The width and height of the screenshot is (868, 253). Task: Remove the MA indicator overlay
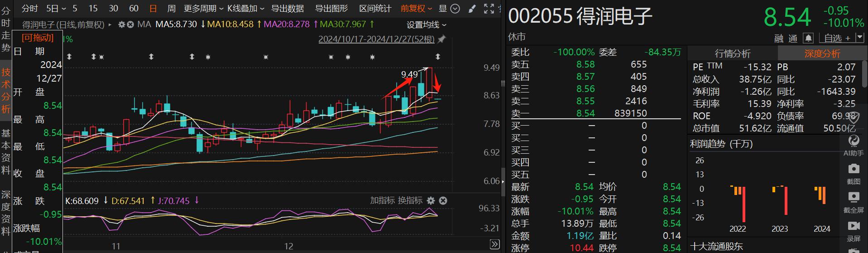(130, 24)
